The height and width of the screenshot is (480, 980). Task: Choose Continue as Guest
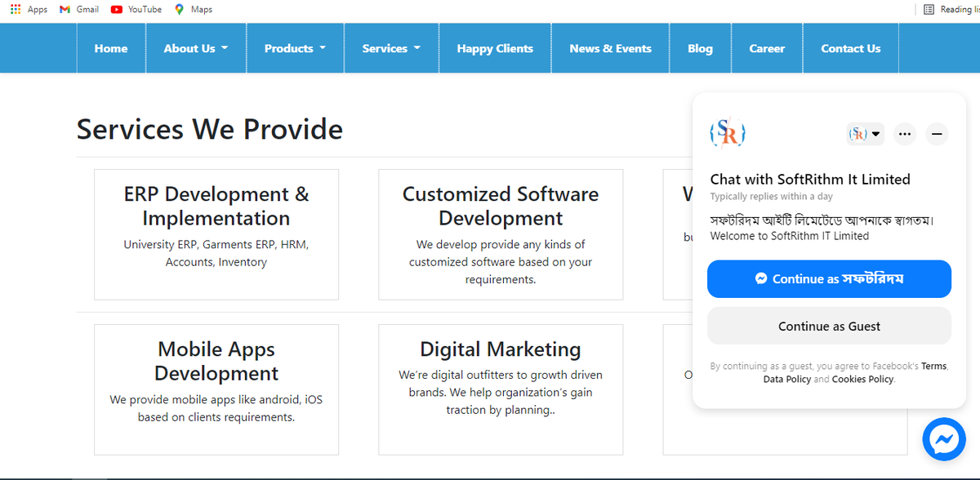(829, 327)
